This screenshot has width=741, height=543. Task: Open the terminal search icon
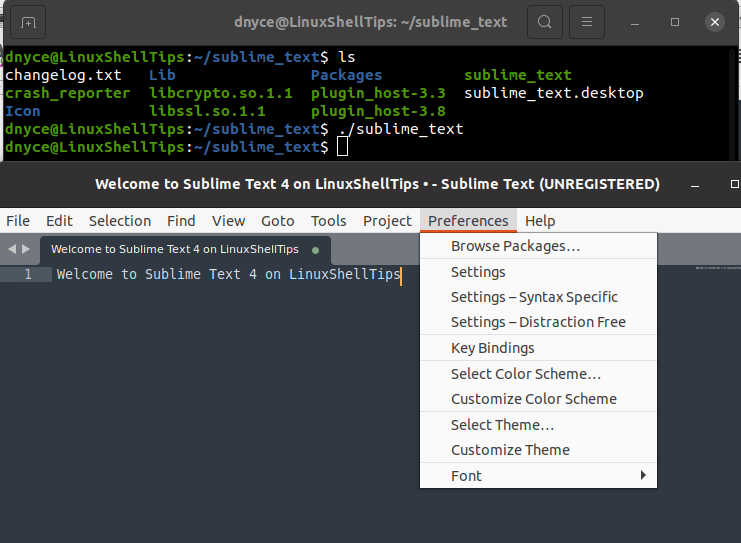click(544, 22)
